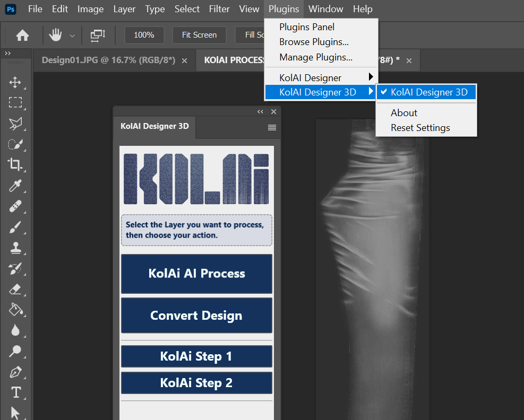Click the jeans image on canvas
Viewport: 524px width, 420px height.
[x=373, y=269]
